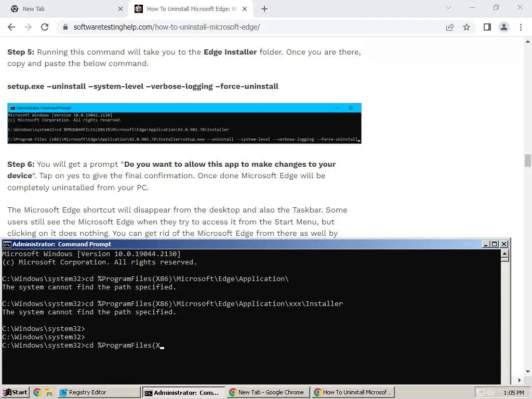Open the tab search chevron
The image size is (532, 399).
448,7
